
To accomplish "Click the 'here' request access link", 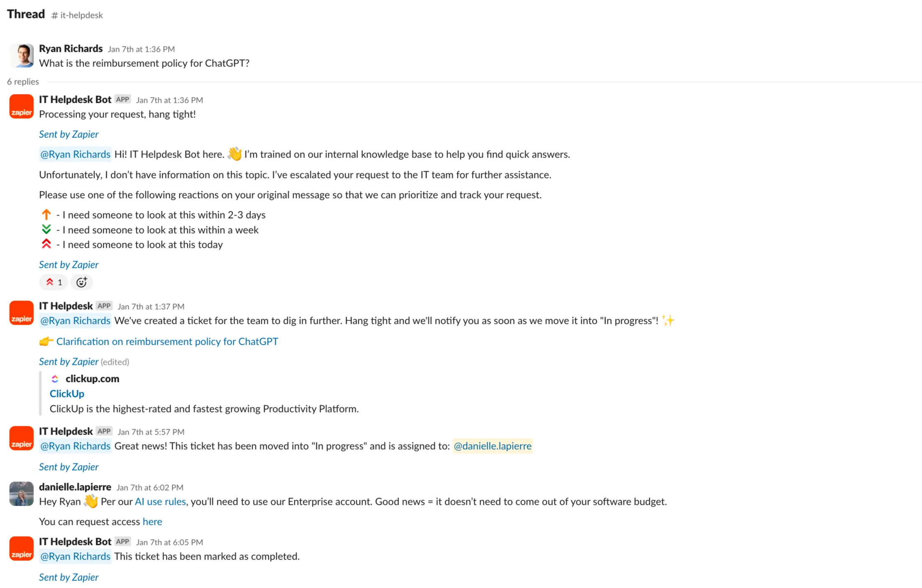I will click(x=152, y=522).
